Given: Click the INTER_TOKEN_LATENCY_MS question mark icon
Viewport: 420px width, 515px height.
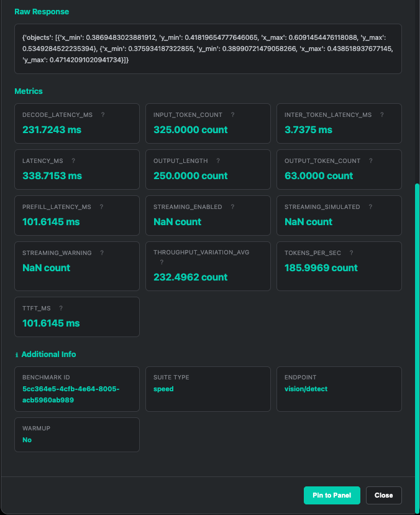Looking at the screenshot, I should (381, 115).
